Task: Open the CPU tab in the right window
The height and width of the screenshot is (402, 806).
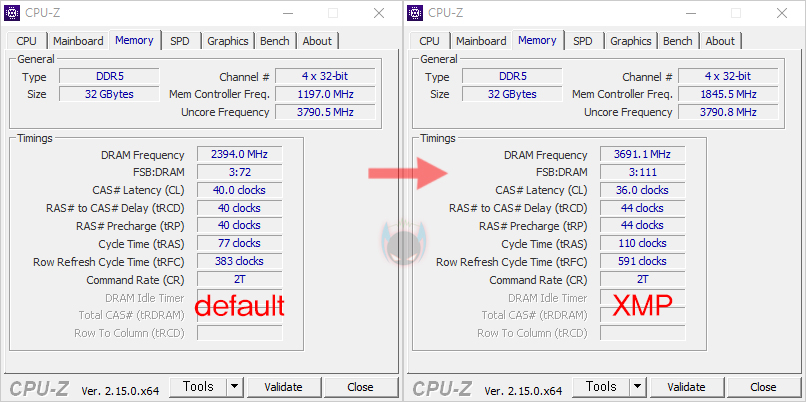Action: tap(430, 41)
